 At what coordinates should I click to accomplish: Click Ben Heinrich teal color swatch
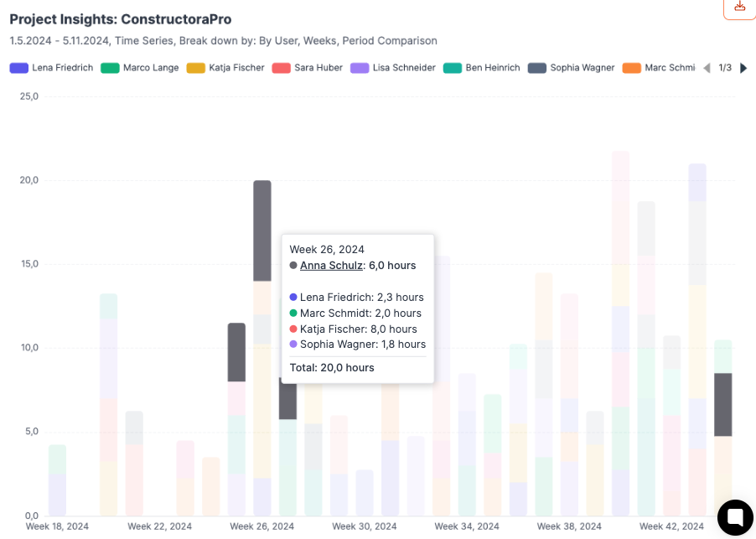[x=453, y=68]
